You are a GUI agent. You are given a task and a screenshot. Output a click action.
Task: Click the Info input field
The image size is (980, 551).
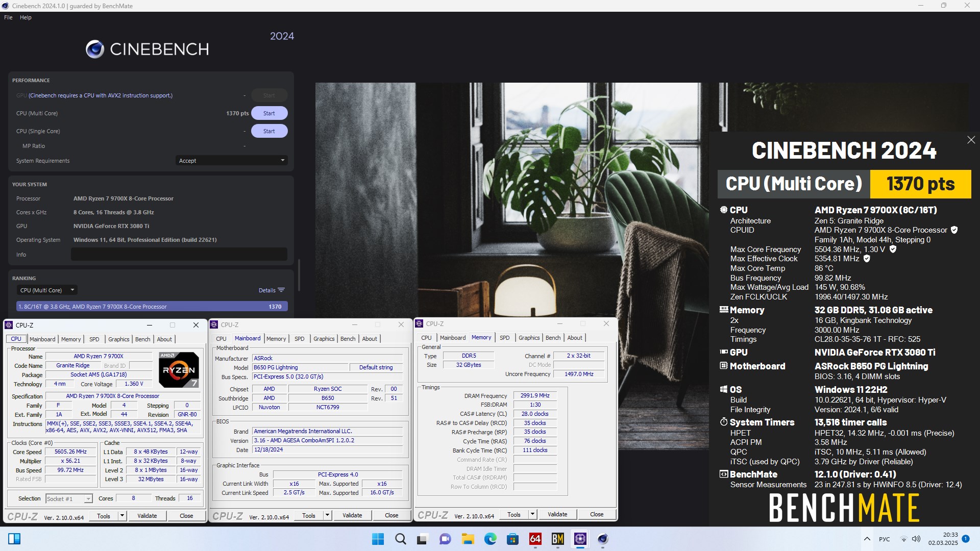[179, 254]
